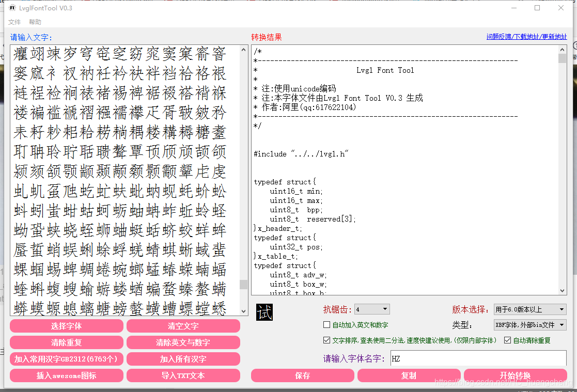Open the 帮助 menu
577x392 pixels.
35,22
